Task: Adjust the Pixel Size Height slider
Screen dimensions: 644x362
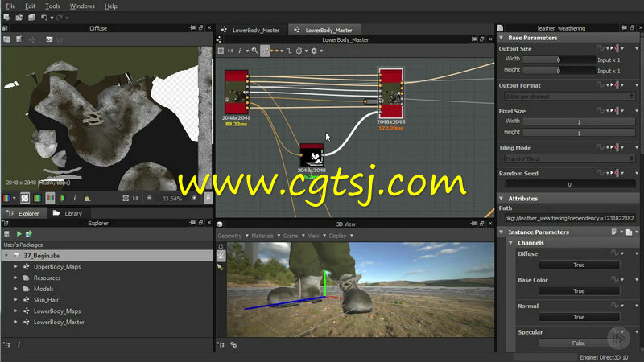Action: pos(579,132)
